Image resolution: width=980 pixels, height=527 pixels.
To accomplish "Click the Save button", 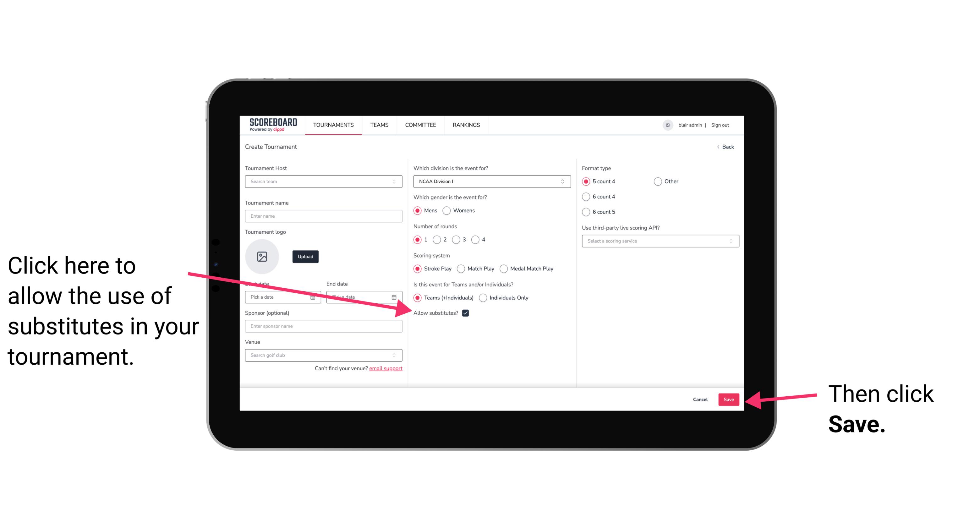I will point(729,399).
